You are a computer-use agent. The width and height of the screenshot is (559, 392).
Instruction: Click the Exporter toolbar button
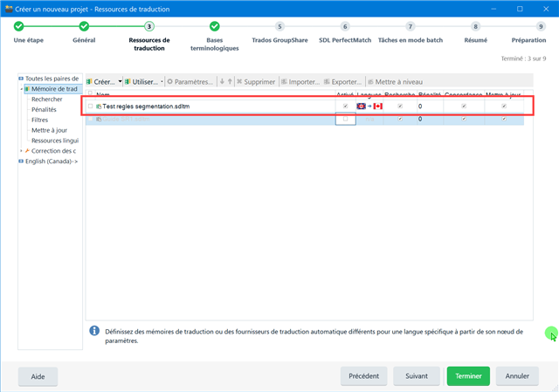click(343, 81)
